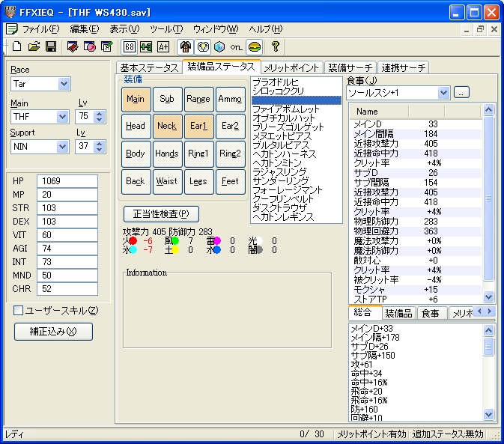This screenshot has width=504, height=444.
Task: Open the ツール menu
Action: click(166, 29)
